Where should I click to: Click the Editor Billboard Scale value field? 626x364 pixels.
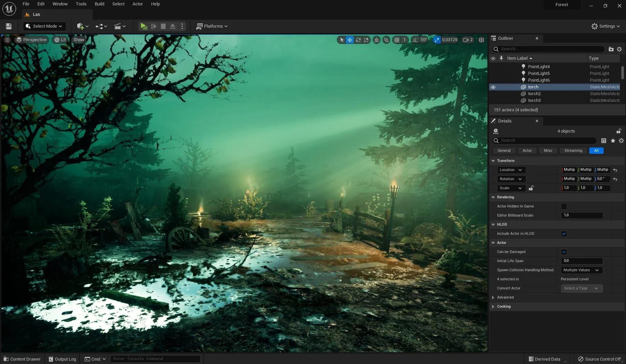(x=581, y=215)
